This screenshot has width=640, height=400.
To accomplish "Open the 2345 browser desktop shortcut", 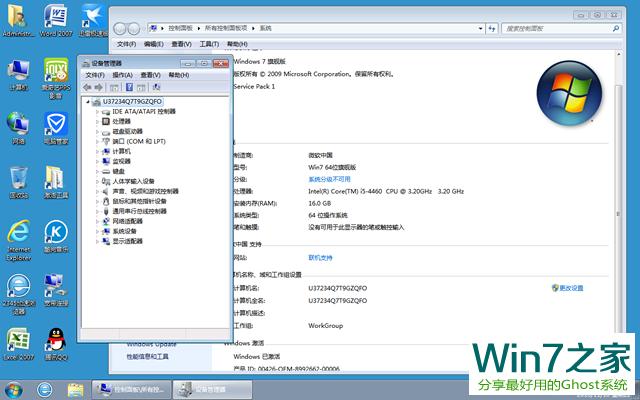I will (x=18, y=294).
